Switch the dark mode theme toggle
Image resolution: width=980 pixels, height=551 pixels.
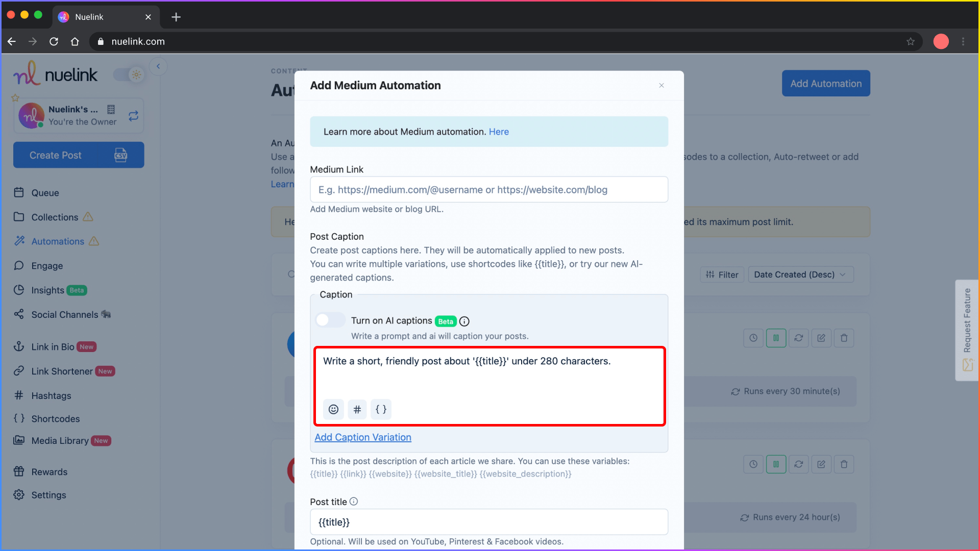[129, 74]
